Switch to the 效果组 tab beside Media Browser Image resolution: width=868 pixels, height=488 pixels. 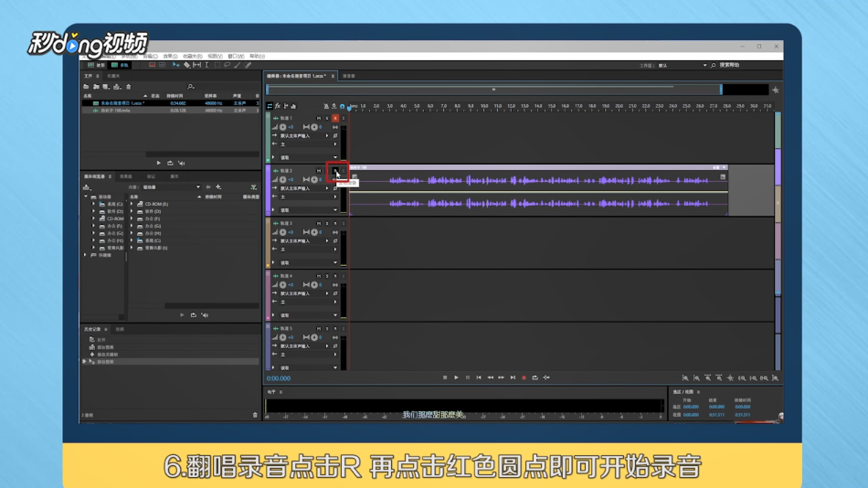pos(126,176)
